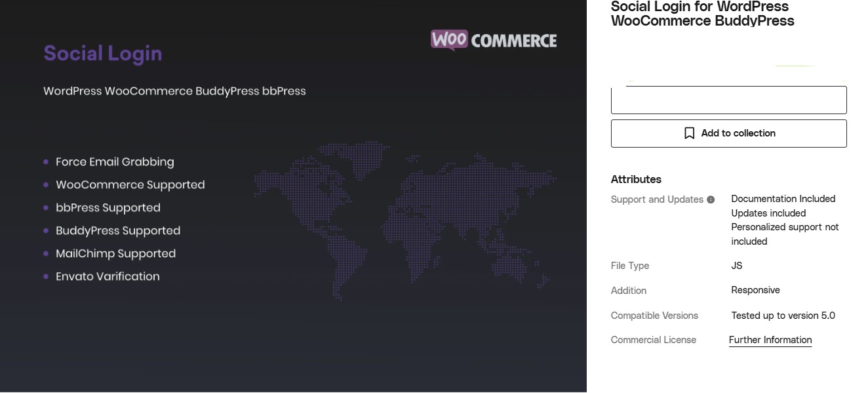
Task: Click the Force Email Grabbing bullet text
Action: pos(115,162)
